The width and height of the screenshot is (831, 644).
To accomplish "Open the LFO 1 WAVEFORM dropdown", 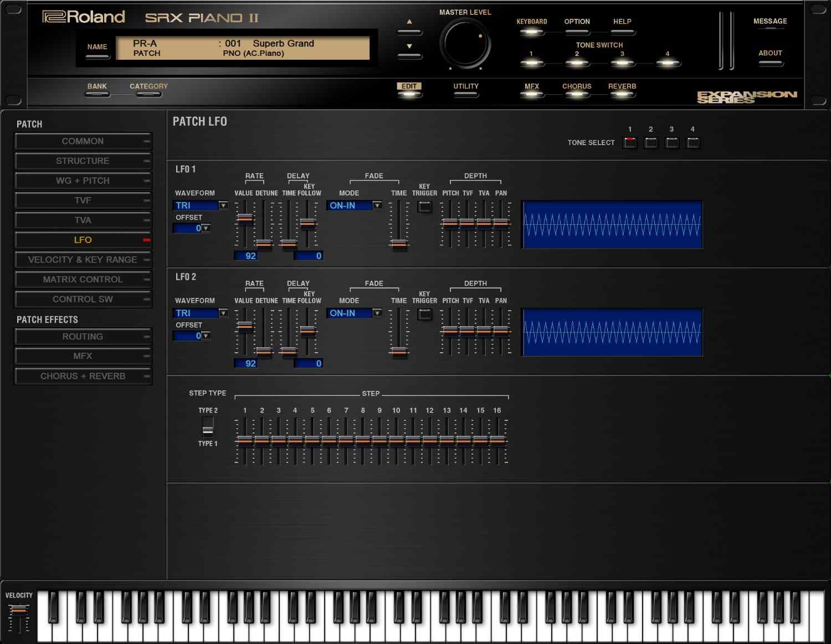I will tap(223, 205).
